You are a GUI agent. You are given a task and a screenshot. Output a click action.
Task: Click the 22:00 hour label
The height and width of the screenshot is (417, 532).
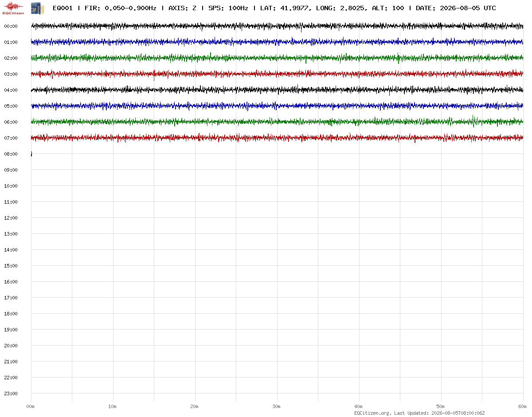[11, 378]
